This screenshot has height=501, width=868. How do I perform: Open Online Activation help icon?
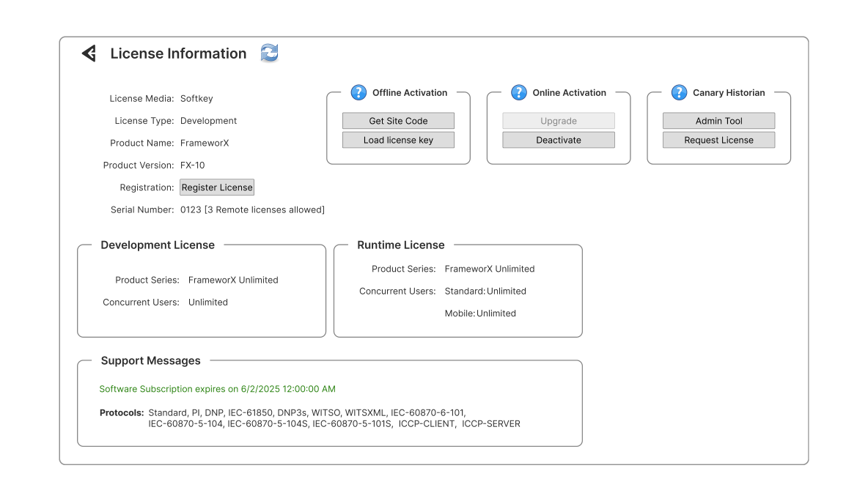519,92
